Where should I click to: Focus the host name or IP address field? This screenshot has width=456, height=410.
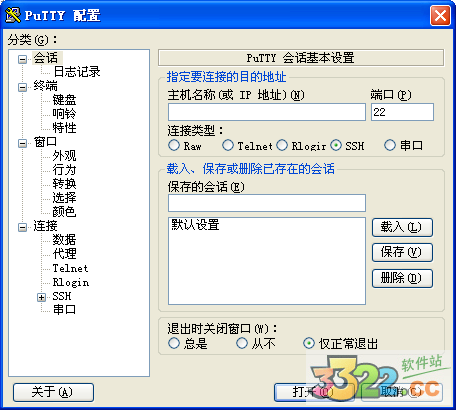pyautogui.click(x=267, y=112)
